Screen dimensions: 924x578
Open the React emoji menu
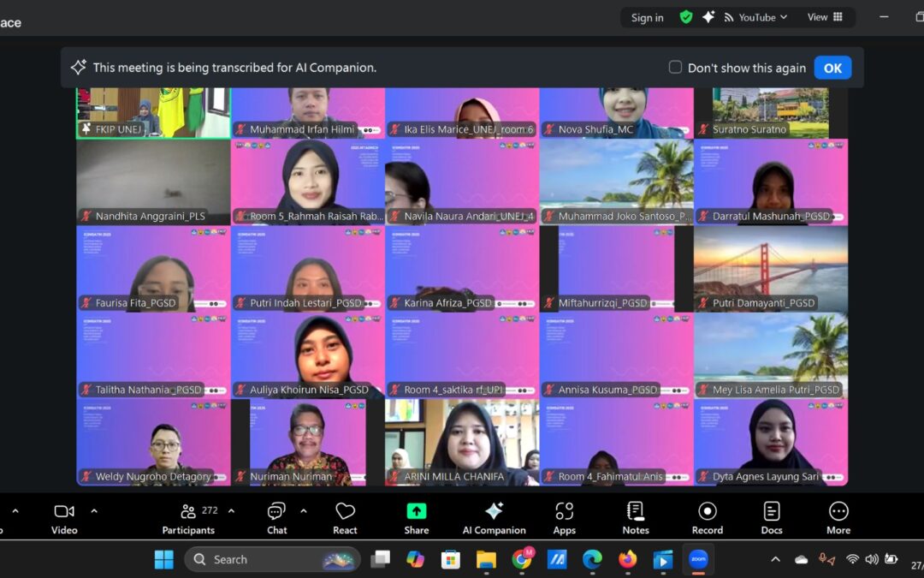click(x=345, y=518)
